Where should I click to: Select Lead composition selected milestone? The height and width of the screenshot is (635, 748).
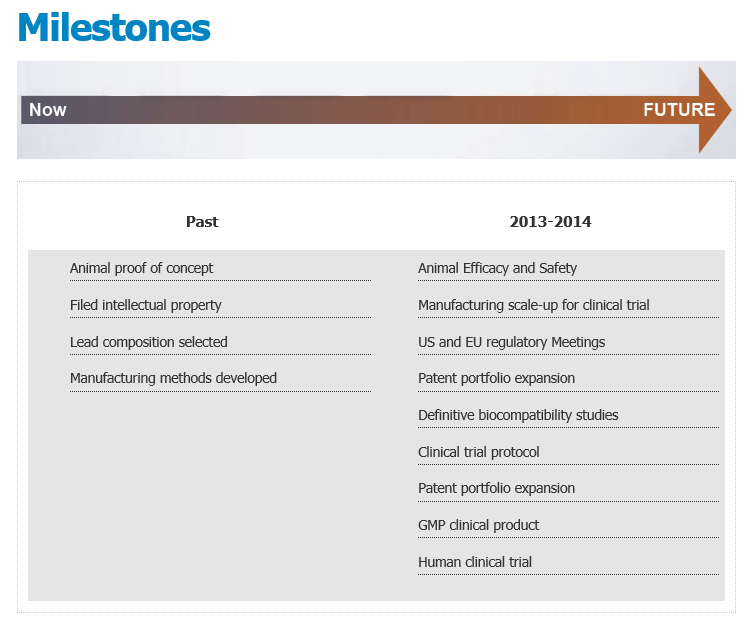pos(149,342)
